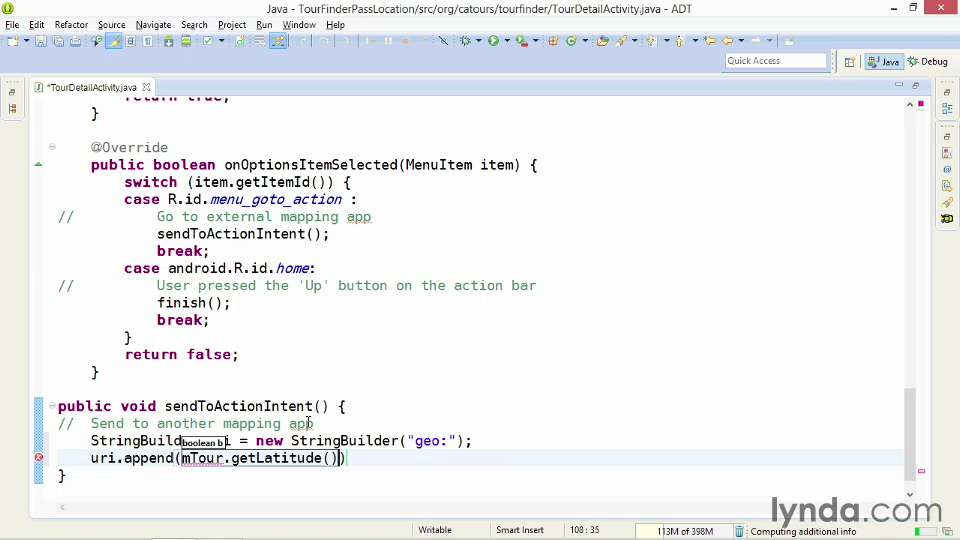Open the Navigate menu

tap(153, 24)
